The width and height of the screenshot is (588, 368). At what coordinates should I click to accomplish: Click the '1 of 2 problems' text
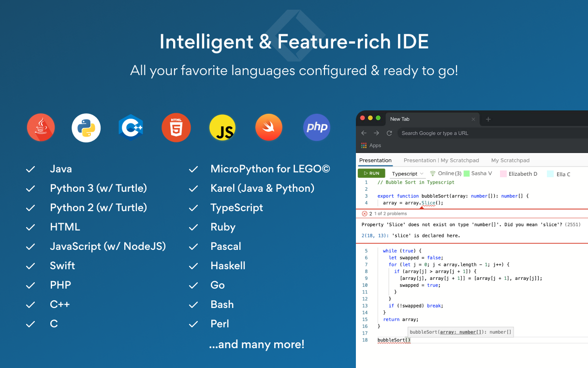[x=391, y=214]
